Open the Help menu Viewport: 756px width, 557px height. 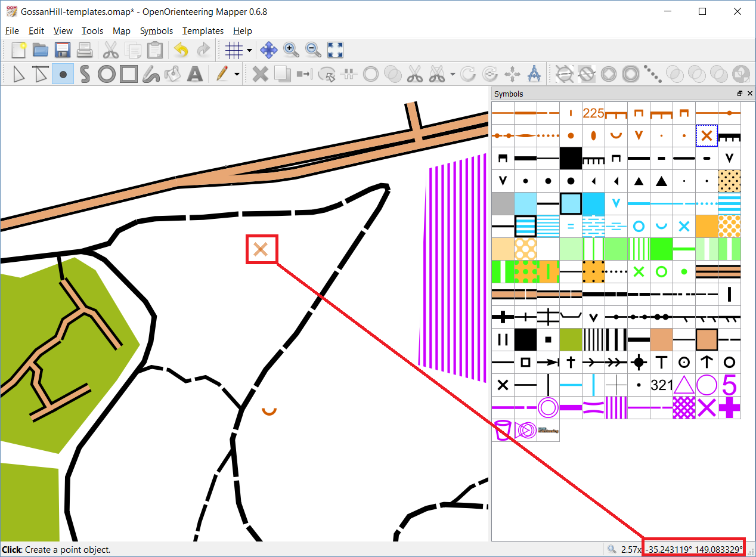(x=243, y=31)
